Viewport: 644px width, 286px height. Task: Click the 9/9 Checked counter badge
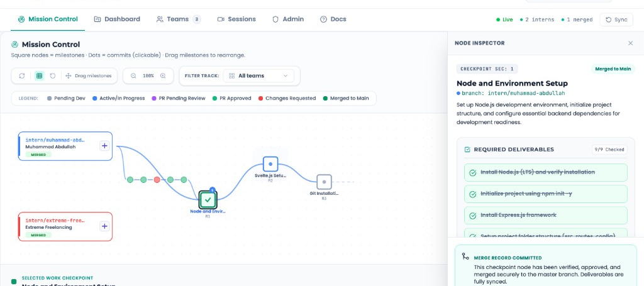(x=609, y=150)
